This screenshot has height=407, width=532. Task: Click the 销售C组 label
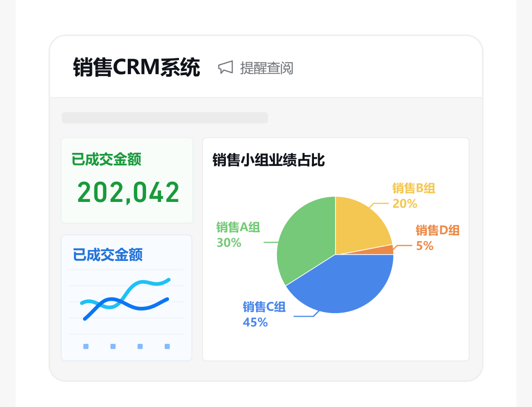(264, 307)
